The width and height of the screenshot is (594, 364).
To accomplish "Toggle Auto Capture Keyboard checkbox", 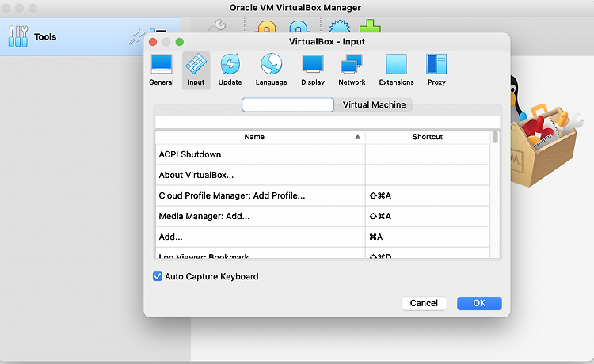I will 158,276.
